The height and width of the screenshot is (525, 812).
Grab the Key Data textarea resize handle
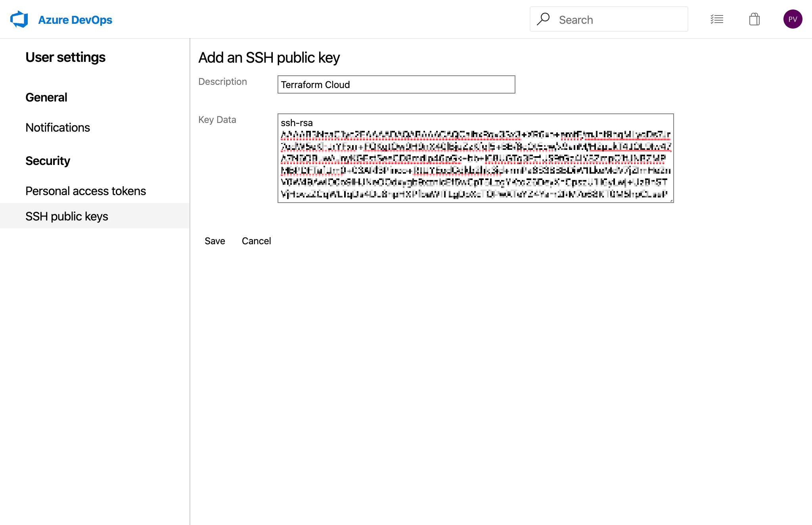(671, 200)
